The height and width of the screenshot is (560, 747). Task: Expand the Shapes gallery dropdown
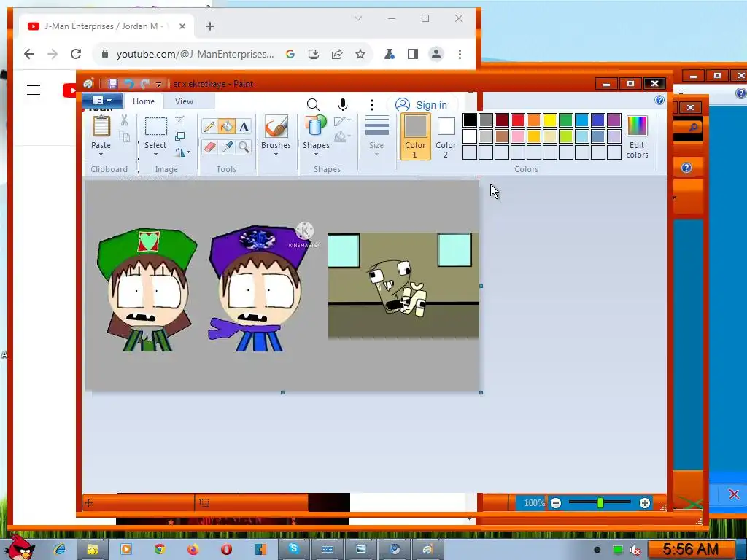coord(316,155)
